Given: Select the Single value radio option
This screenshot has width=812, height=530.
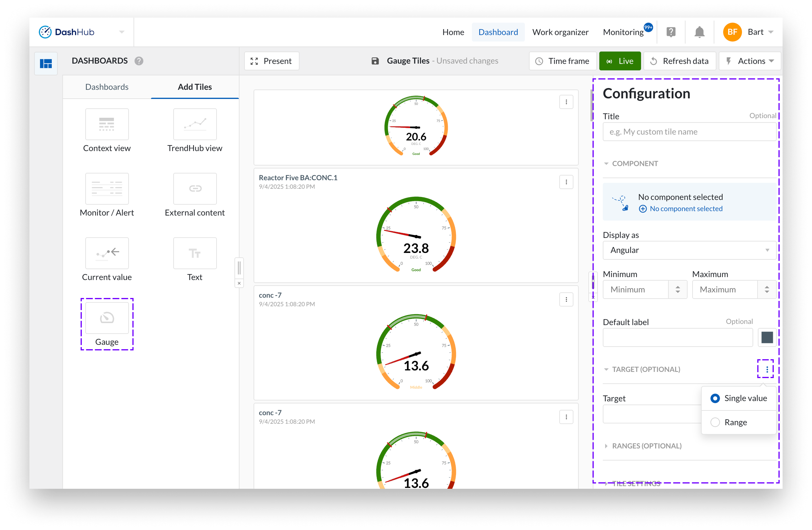Looking at the screenshot, I should pos(715,398).
